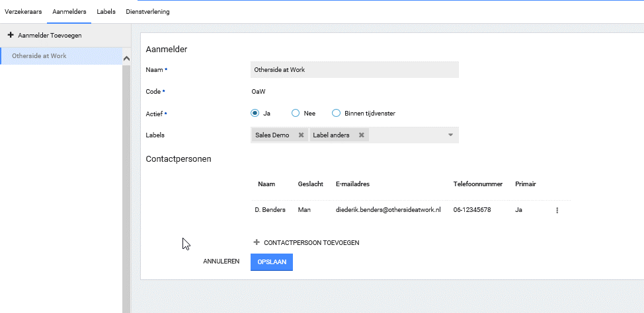Collapse the sidebar list with the up chevron
This screenshot has width=644, height=313.
(x=126, y=59)
